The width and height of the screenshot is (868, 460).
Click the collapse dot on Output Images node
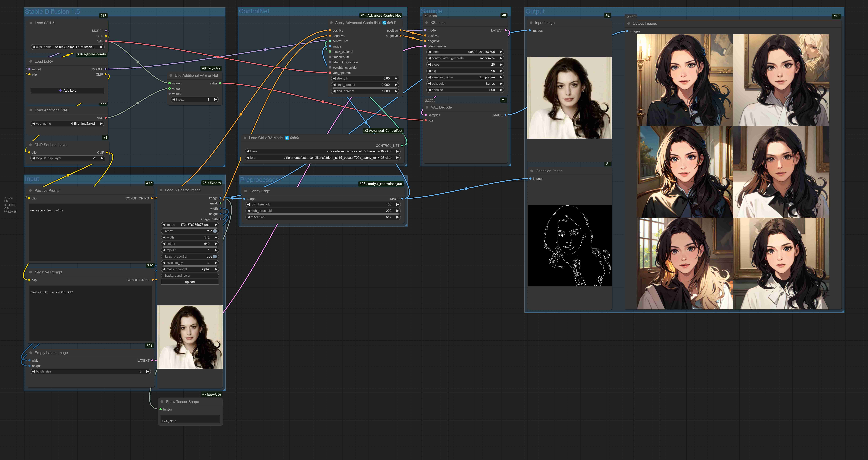[x=628, y=24]
